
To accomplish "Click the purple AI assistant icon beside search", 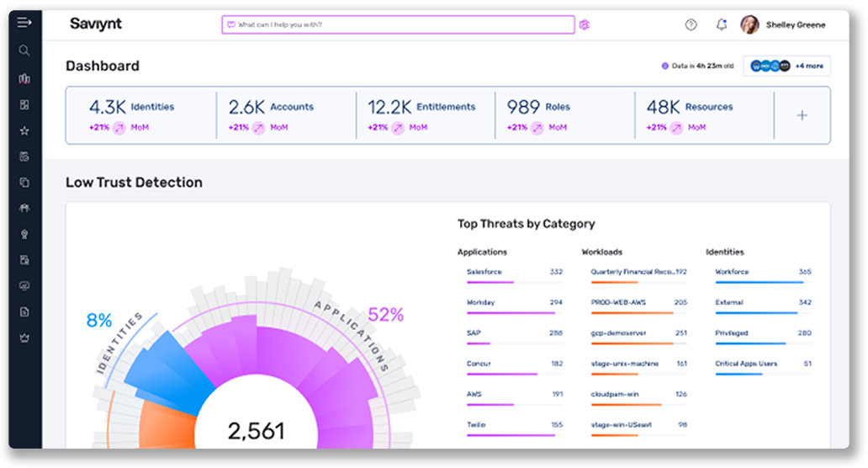I will 585,25.
